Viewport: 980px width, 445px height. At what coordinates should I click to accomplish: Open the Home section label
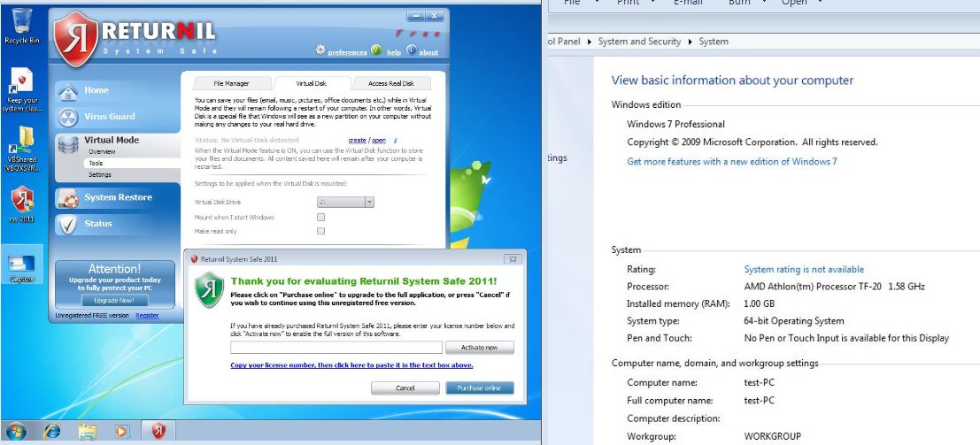coord(96,90)
